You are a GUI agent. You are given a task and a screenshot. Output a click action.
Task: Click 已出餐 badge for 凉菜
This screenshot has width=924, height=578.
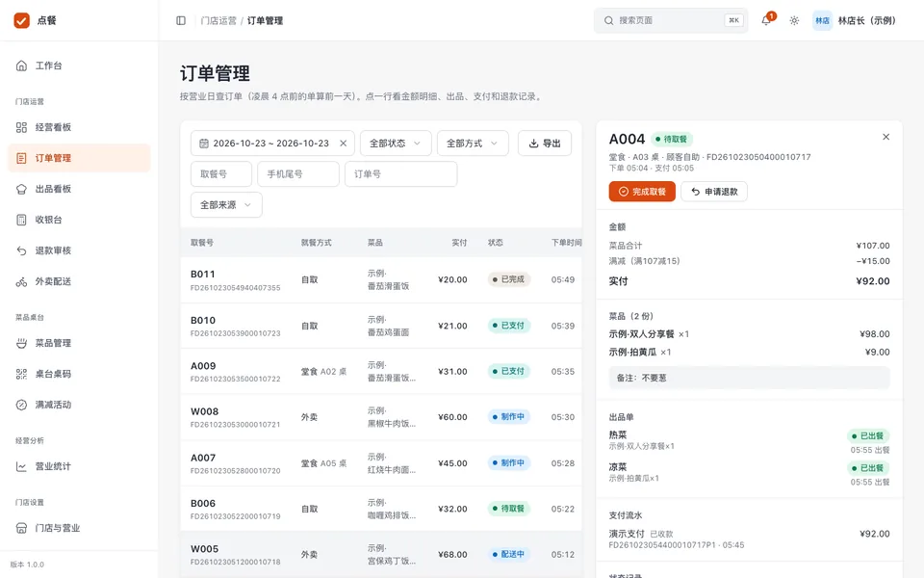click(868, 468)
